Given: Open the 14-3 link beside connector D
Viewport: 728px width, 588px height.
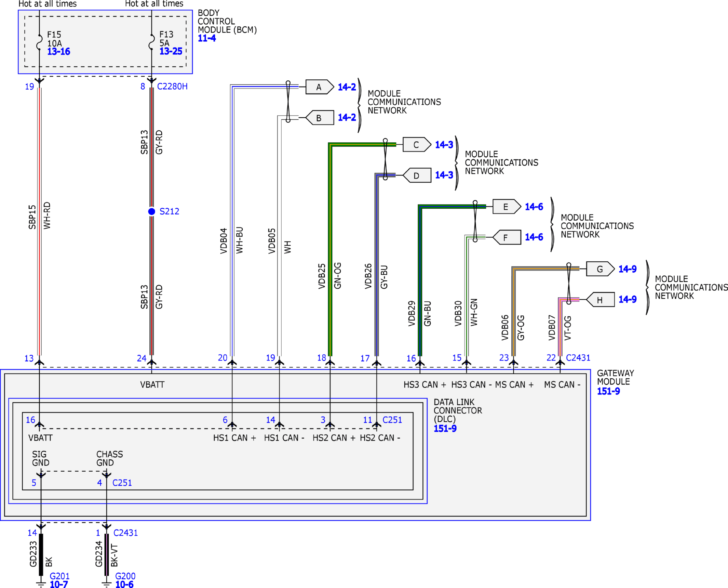Looking at the screenshot, I should tap(444, 175).
